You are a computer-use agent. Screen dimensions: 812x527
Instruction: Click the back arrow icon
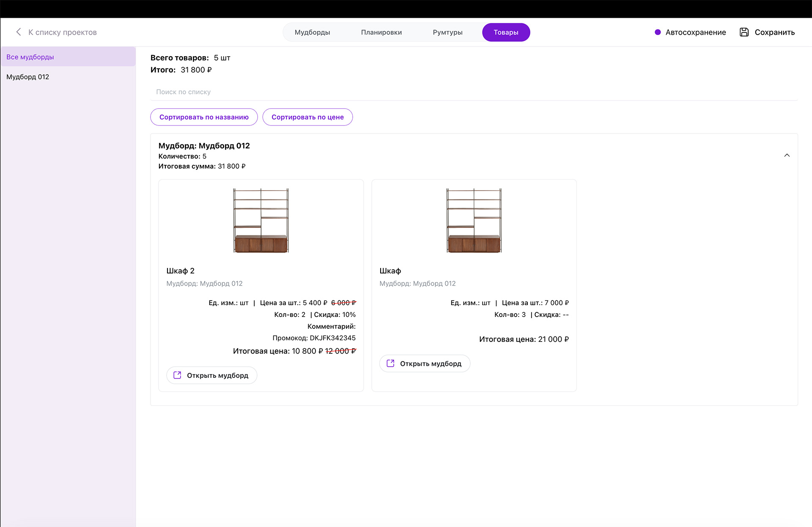(18, 32)
